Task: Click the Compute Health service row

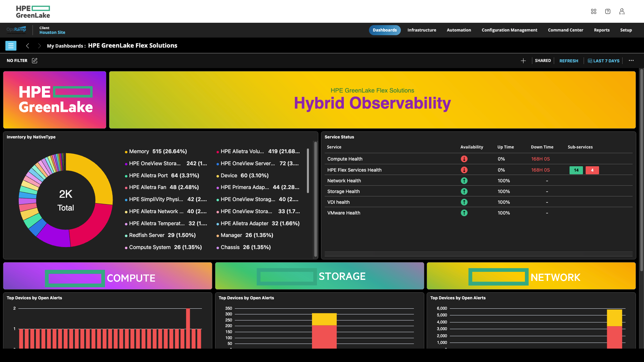Action: [x=478, y=159]
